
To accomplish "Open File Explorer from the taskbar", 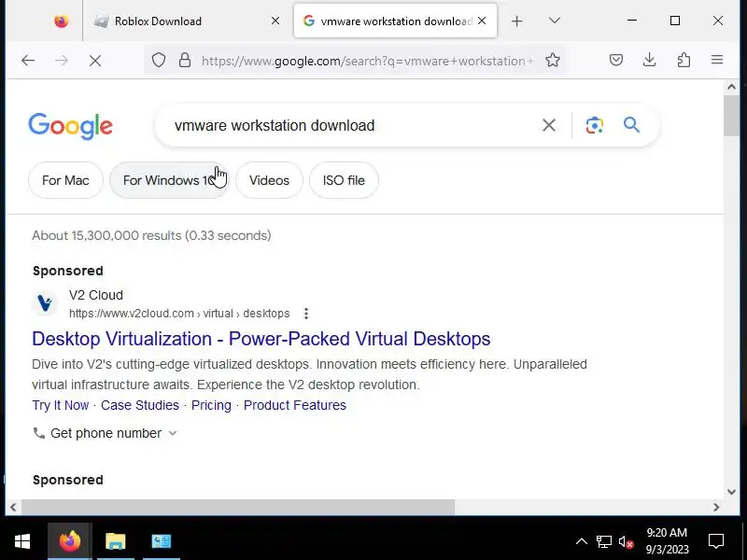I will tap(115, 541).
